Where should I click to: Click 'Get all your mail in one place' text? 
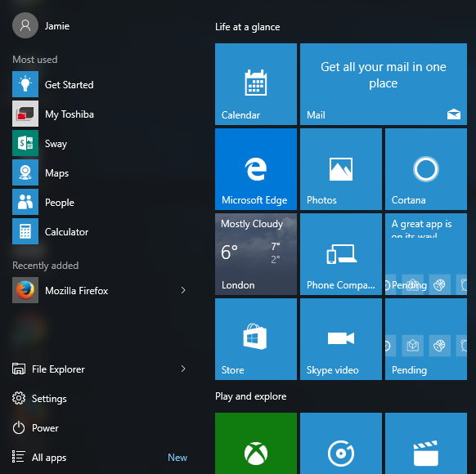pyautogui.click(x=384, y=75)
